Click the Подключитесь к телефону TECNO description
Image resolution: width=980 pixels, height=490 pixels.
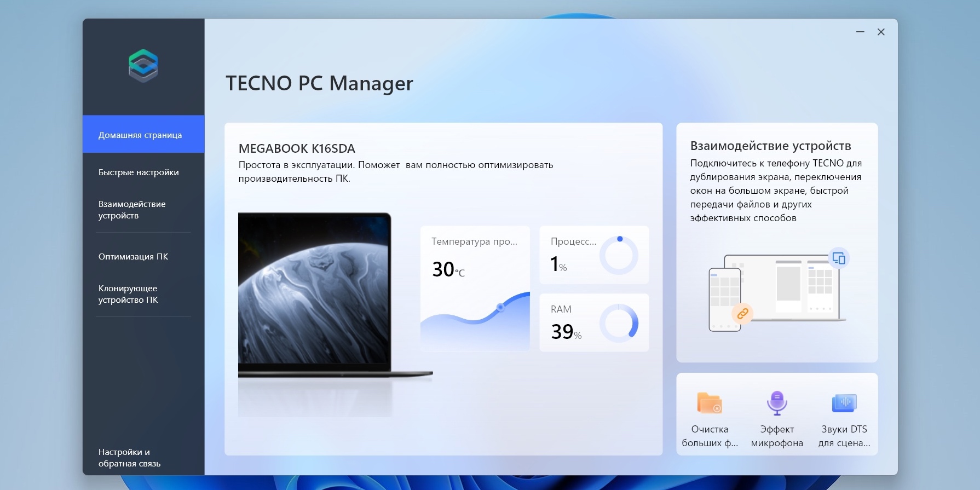pos(776,191)
